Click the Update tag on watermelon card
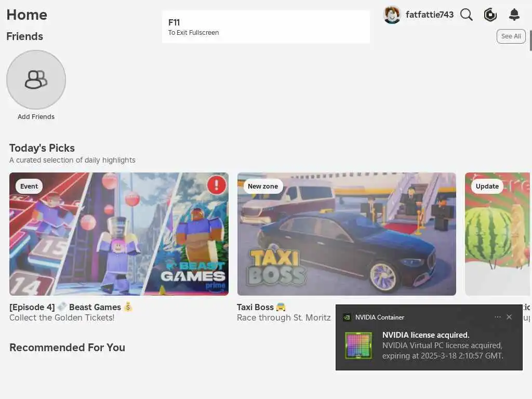 pyautogui.click(x=487, y=187)
